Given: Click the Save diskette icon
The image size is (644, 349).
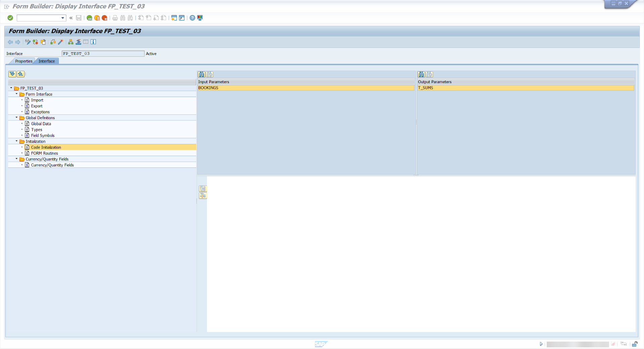Looking at the screenshot, I should point(79,18).
